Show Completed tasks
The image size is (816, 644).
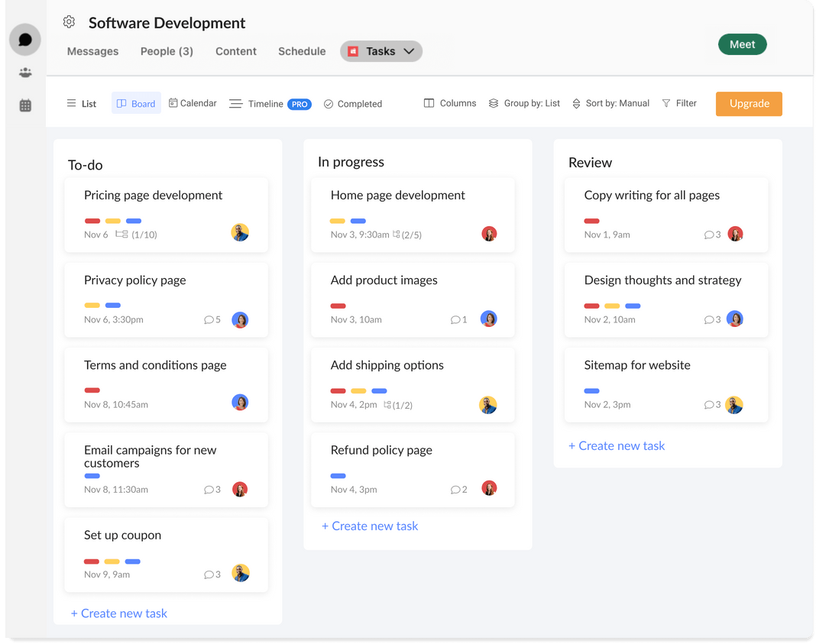(x=352, y=103)
